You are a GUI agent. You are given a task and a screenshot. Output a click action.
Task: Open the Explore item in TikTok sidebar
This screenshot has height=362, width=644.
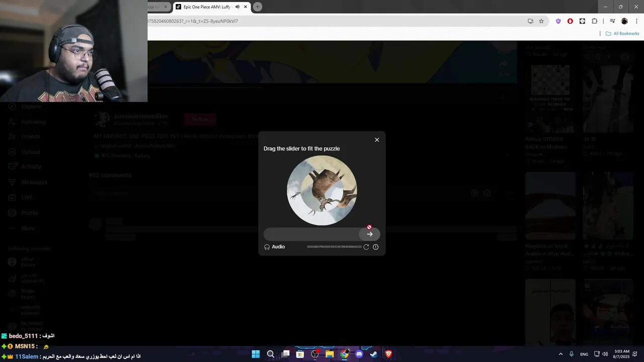tap(25, 107)
